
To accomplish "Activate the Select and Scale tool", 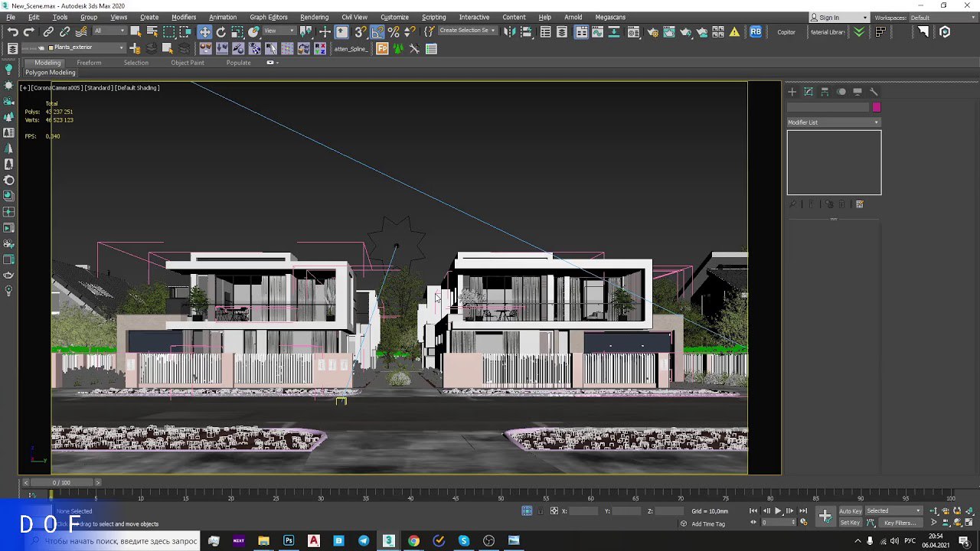I will point(237,31).
